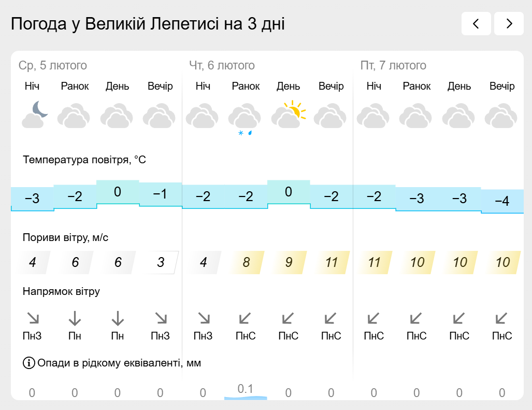Select the Пт, 7 лютого date header
The image size is (532, 410).
(393, 65)
